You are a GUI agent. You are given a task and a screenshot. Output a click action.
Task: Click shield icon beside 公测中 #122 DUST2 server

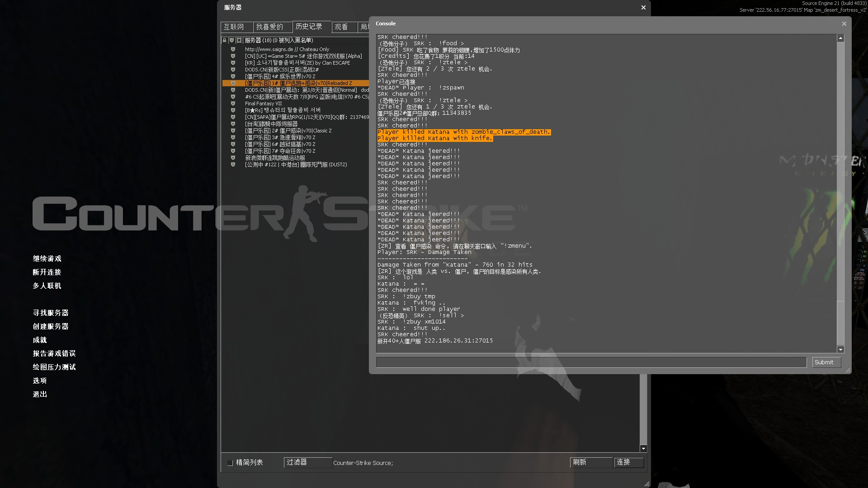[x=233, y=164]
